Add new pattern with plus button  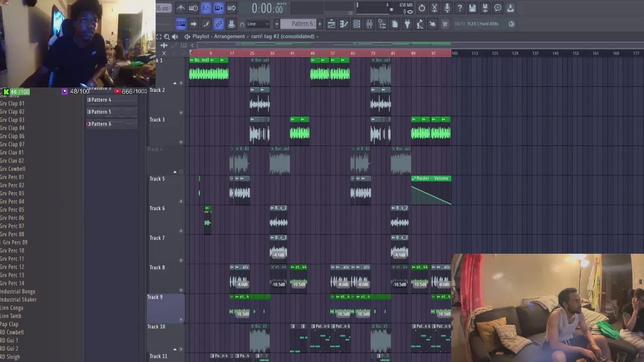[x=319, y=24]
